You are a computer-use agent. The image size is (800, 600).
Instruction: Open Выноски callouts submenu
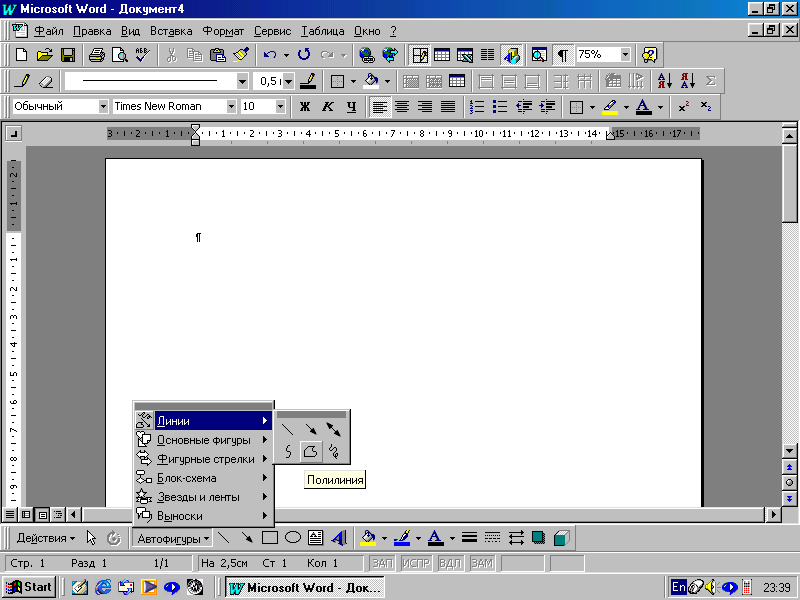coord(203,516)
